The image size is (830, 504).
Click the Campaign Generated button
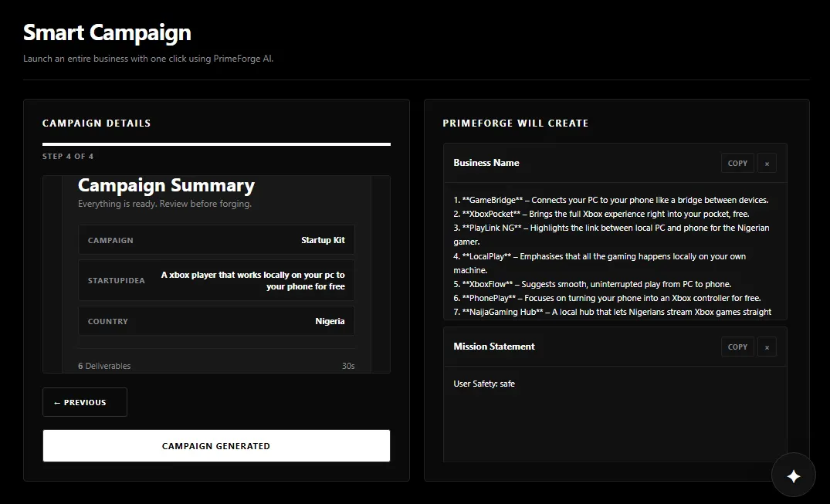[216, 446]
